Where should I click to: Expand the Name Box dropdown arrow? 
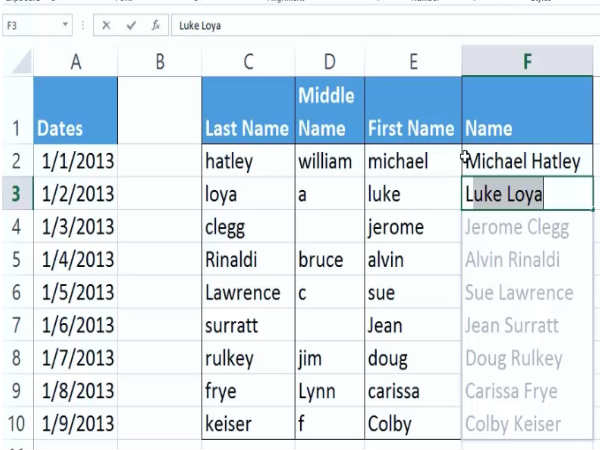pyautogui.click(x=67, y=26)
